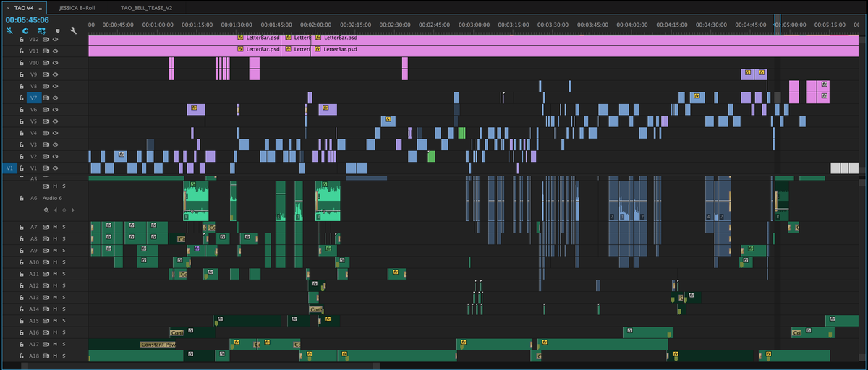Solo track A9

(64, 251)
